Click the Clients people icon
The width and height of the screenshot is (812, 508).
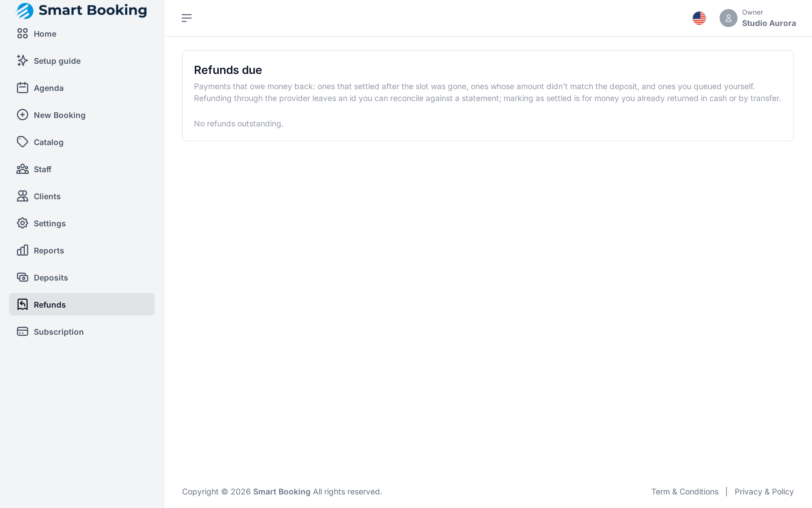click(23, 196)
